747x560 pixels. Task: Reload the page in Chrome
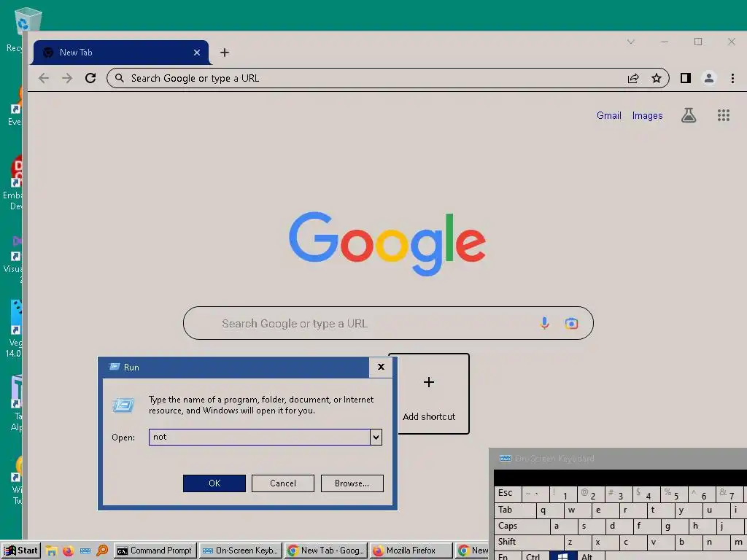(90, 78)
